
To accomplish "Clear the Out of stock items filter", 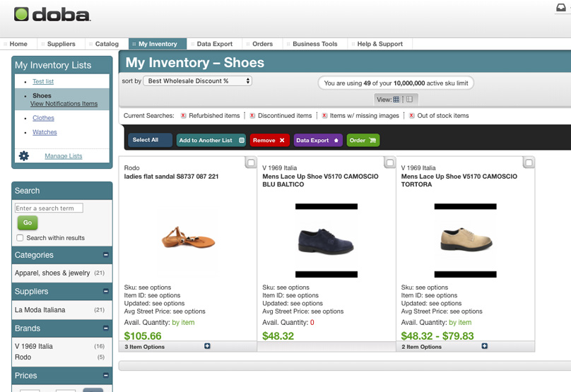I will (x=412, y=116).
